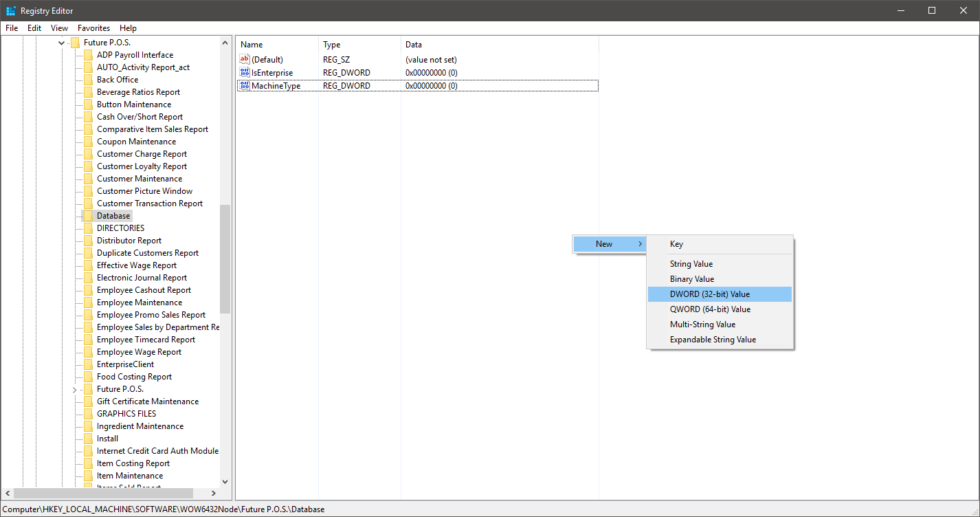Expand the nested Future P.O.S. subkey
The width and height of the screenshot is (980, 517).
click(75, 389)
